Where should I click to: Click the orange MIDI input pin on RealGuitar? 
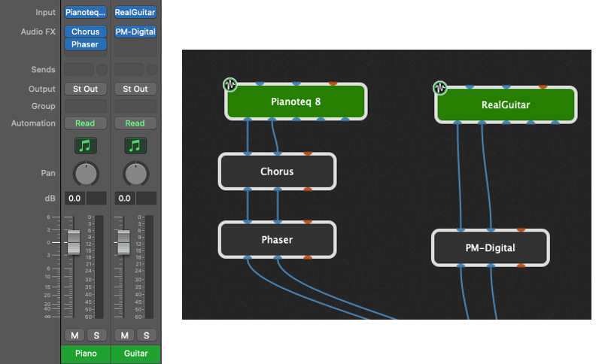543,86
